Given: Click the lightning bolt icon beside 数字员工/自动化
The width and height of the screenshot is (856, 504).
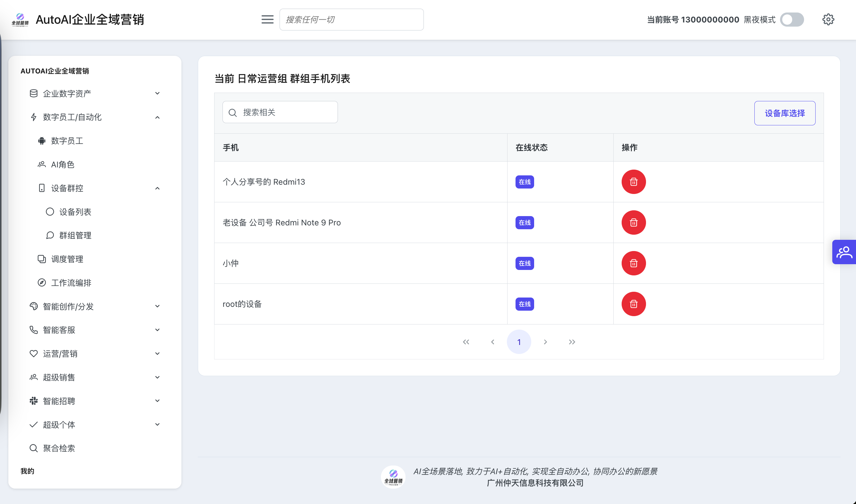Looking at the screenshot, I should coord(33,117).
